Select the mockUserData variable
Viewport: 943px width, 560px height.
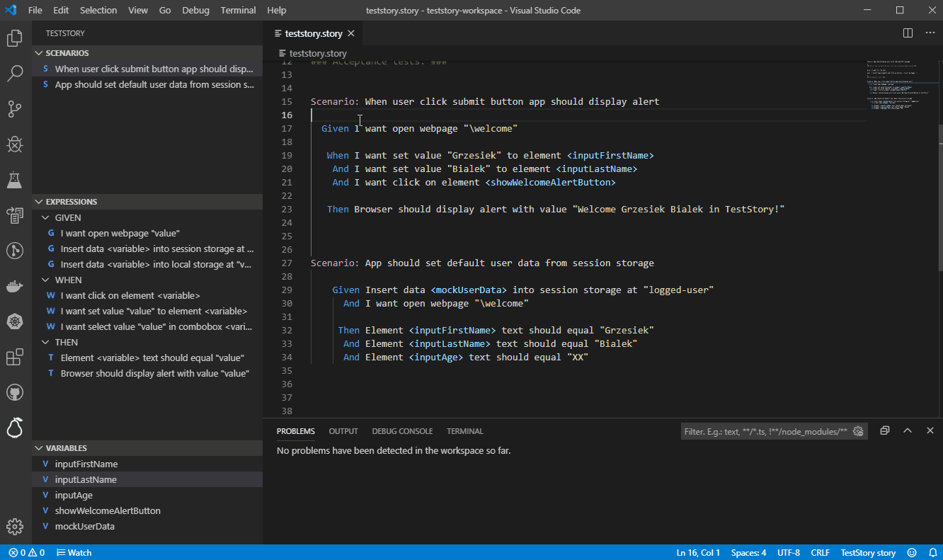click(x=147, y=527)
